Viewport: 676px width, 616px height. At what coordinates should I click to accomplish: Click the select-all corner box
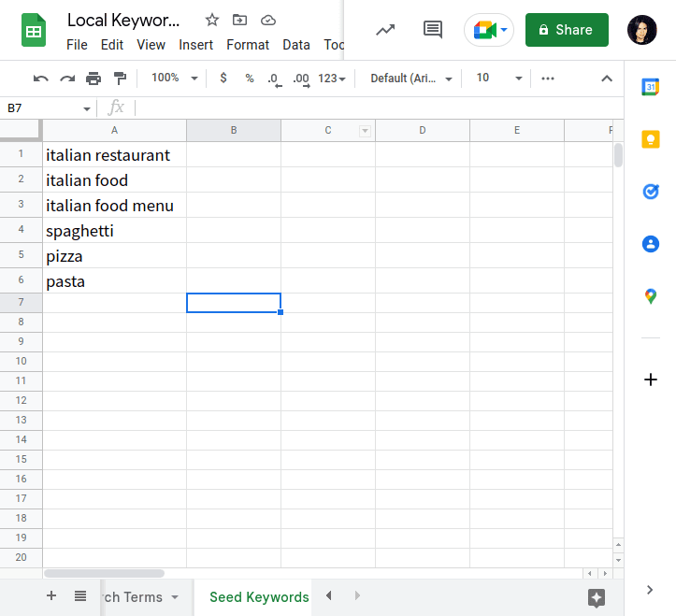click(x=21, y=130)
